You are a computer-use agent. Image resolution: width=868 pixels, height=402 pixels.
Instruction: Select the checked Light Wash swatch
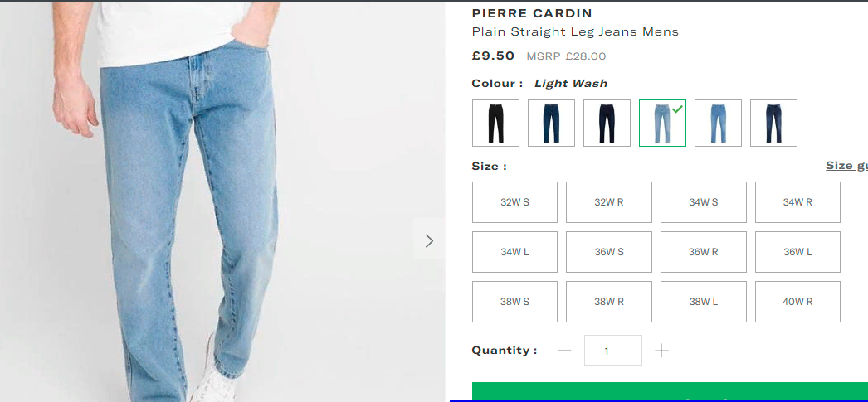click(663, 123)
